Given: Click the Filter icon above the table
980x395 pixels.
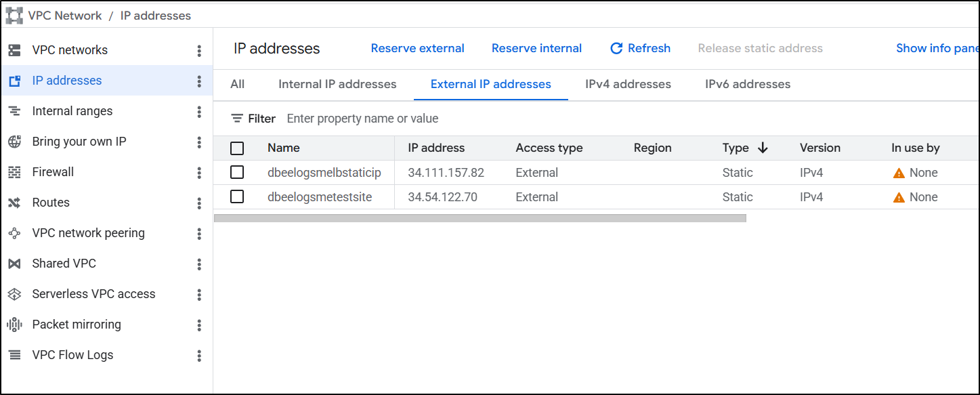Looking at the screenshot, I should (237, 119).
